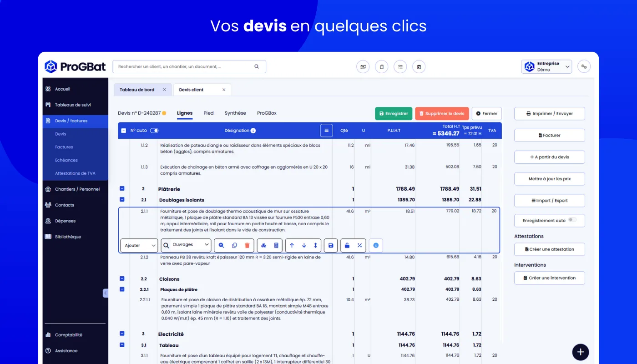Screen dimensions: 637x364
Task: Close the Tableau de bord tab
Action: point(165,90)
